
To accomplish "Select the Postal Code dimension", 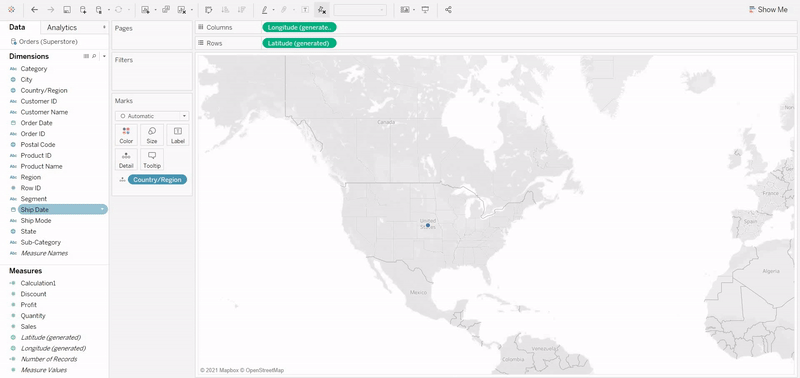I will (x=38, y=145).
